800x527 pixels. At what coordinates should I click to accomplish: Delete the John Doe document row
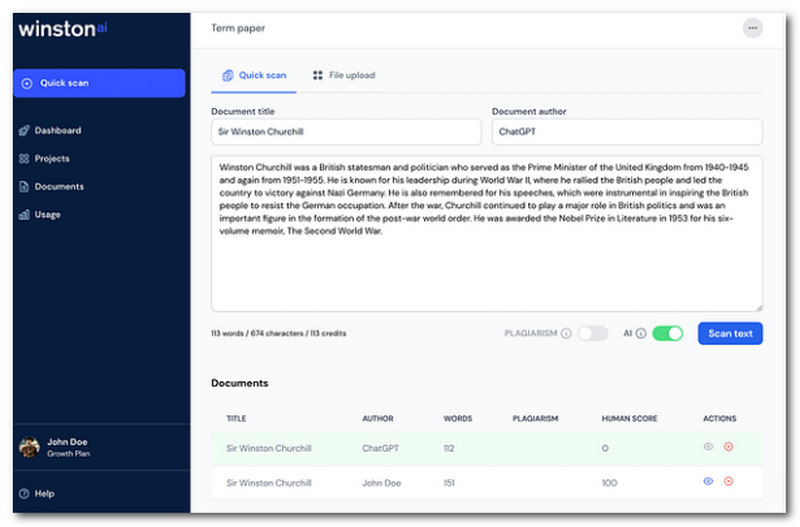point(728,481)
